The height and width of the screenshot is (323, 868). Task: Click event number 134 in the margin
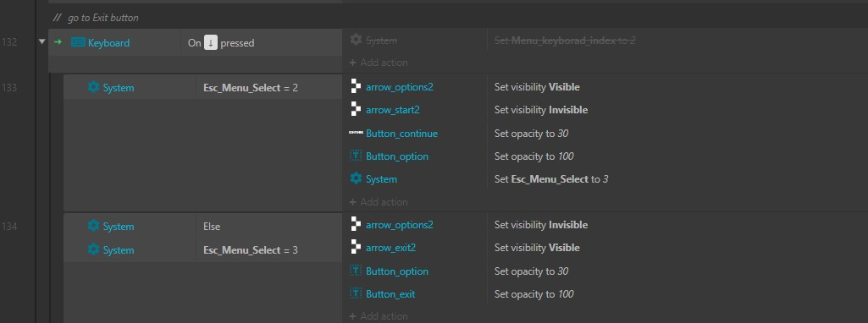(9, 226)
